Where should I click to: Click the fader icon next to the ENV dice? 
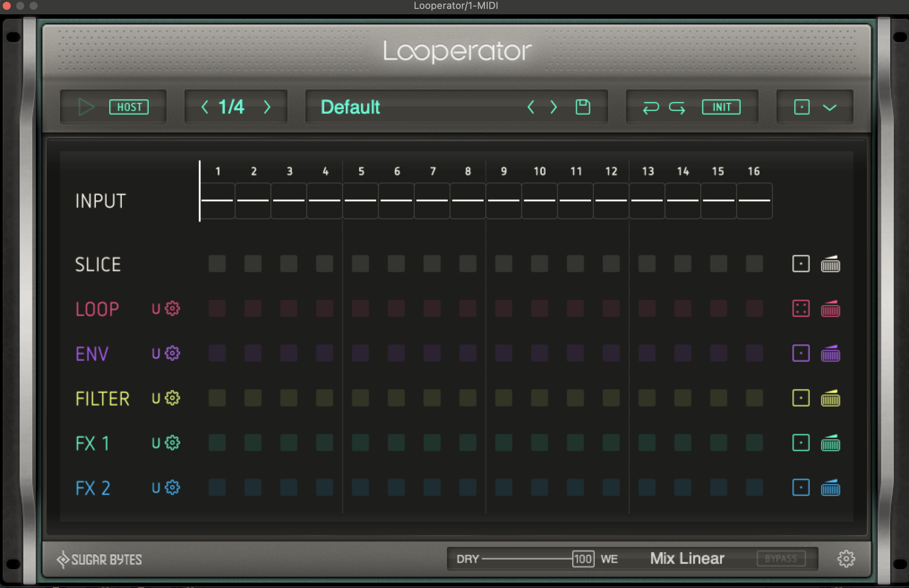coord(831,354)
